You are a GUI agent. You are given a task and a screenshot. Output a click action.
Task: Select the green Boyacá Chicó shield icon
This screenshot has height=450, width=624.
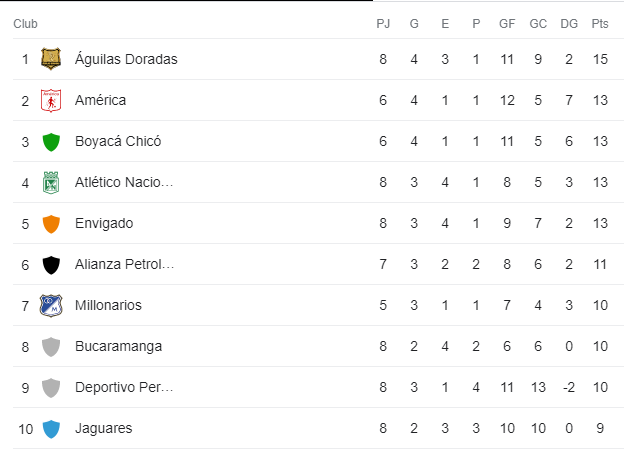coord(51,142)
